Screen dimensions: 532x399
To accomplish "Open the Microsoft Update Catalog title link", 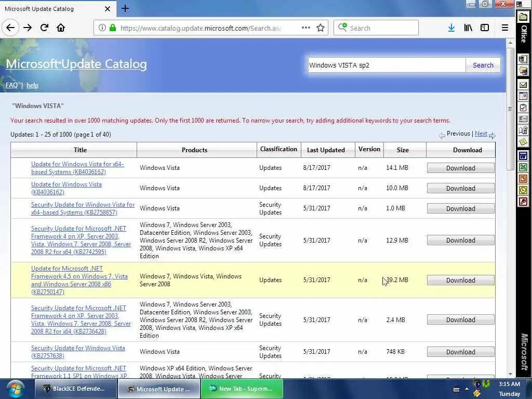I will point(76,64).
